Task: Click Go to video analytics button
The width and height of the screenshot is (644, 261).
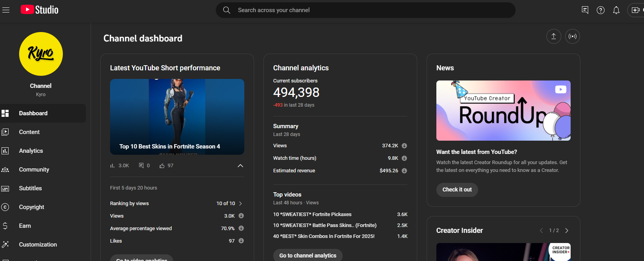Action: tap(142, 258)
